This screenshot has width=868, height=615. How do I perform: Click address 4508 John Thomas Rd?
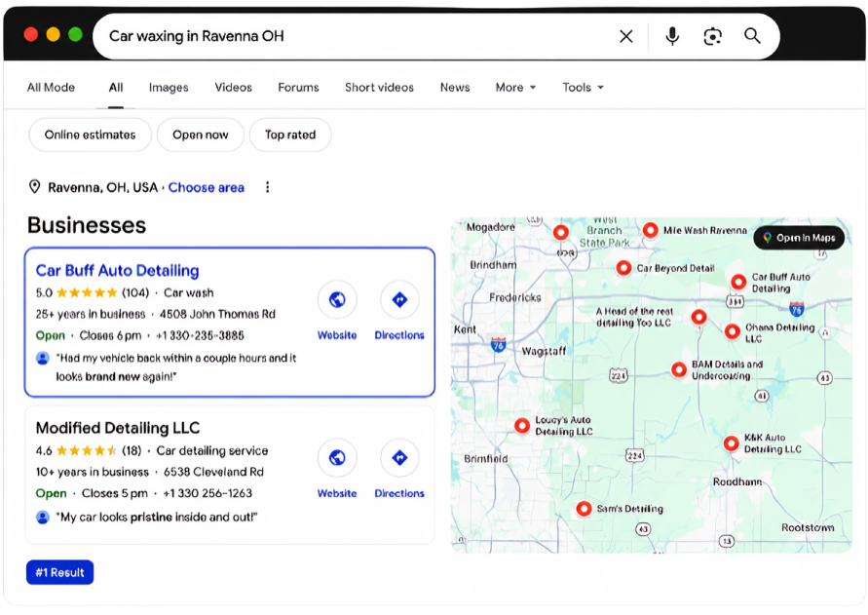217,314
